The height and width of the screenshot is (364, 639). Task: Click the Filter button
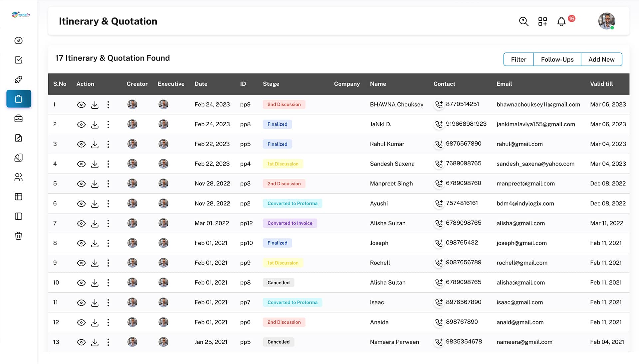[x=519, y=60]
